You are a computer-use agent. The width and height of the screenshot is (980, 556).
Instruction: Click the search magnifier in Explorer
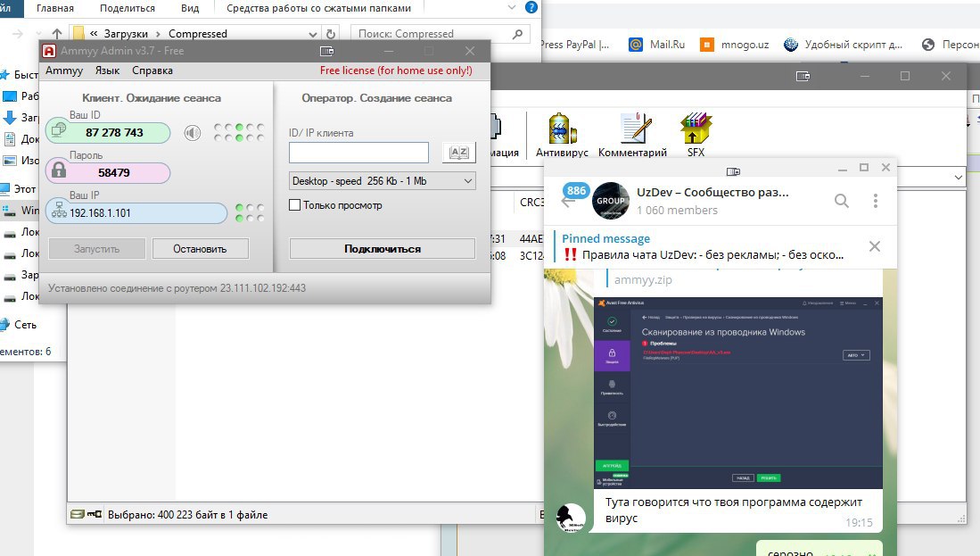(x=517, y=34)
